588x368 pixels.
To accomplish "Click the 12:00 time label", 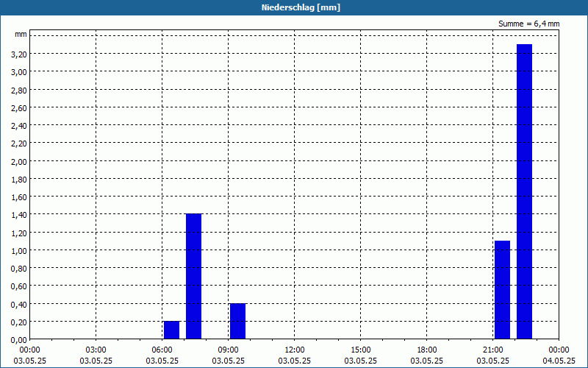I will 295,350.
